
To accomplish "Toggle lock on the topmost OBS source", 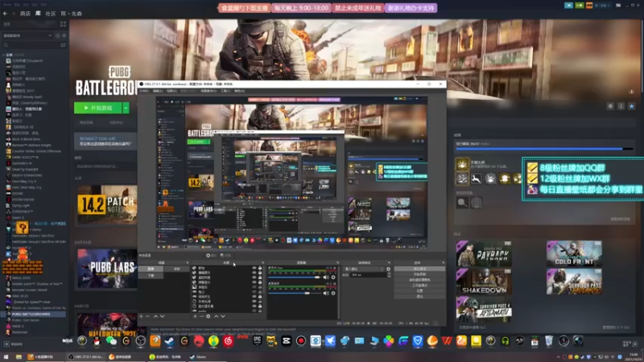I will point(260,268).
